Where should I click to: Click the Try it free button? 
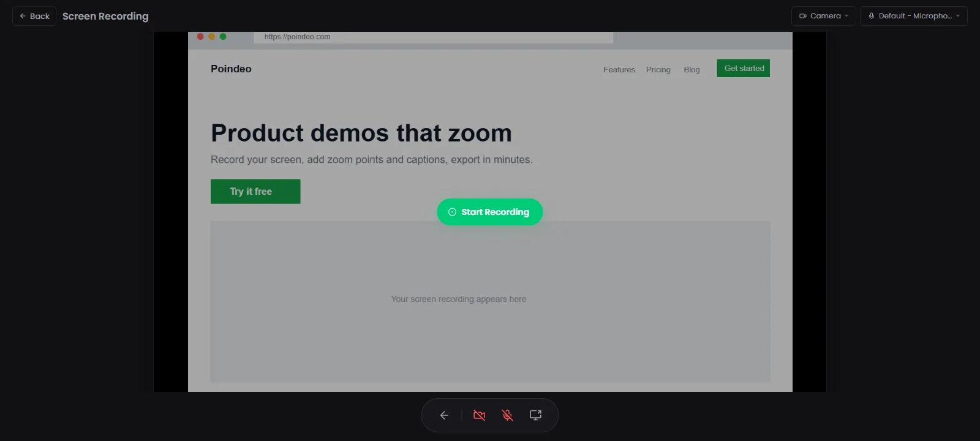click(x=255, y=191)
